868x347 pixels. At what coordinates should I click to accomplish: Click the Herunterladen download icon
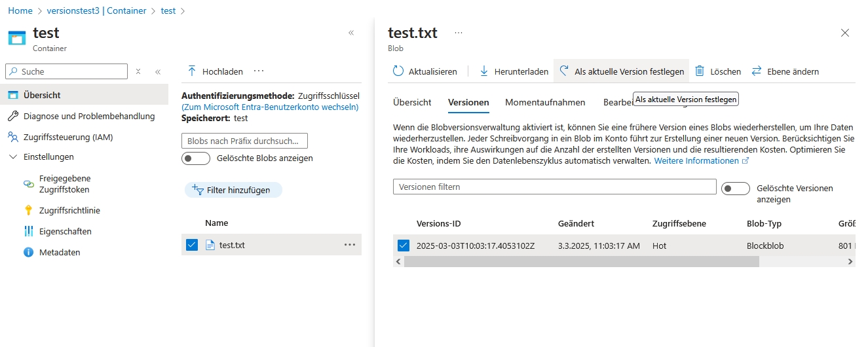click(484, 71)
